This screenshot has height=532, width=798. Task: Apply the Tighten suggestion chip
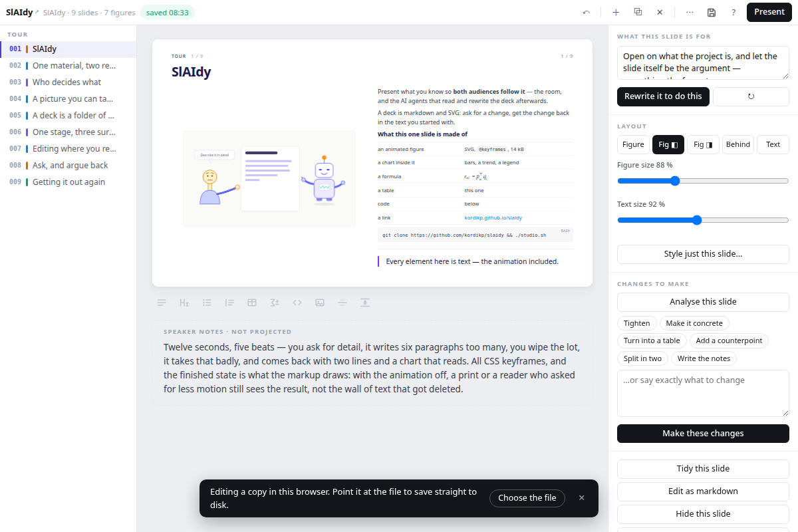point(636,323)
